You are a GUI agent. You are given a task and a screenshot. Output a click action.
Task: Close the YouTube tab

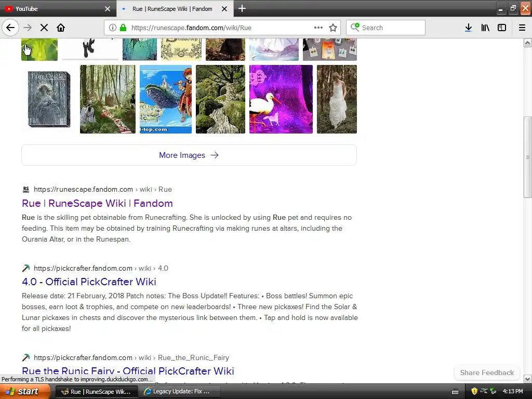click(x=108, y=9)
